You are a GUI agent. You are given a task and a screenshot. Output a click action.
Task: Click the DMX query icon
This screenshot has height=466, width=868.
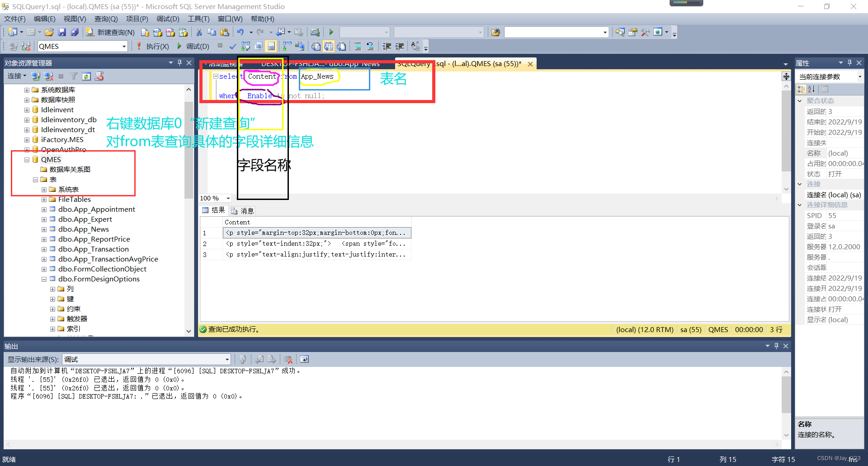pyautogui.click(x=170, y=32)
